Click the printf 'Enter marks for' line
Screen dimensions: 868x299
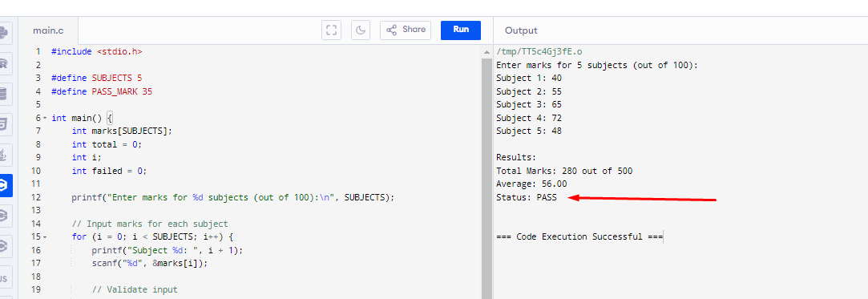coord(233,198)
